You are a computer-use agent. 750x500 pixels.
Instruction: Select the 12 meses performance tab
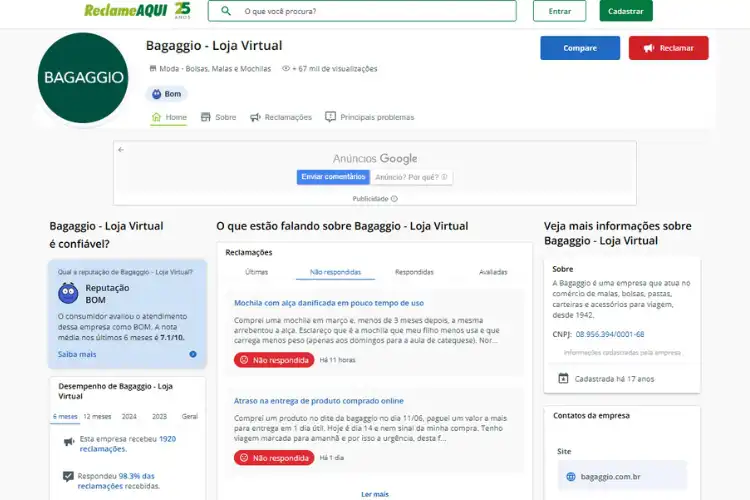pyautogui.click(x=97, y=417)
